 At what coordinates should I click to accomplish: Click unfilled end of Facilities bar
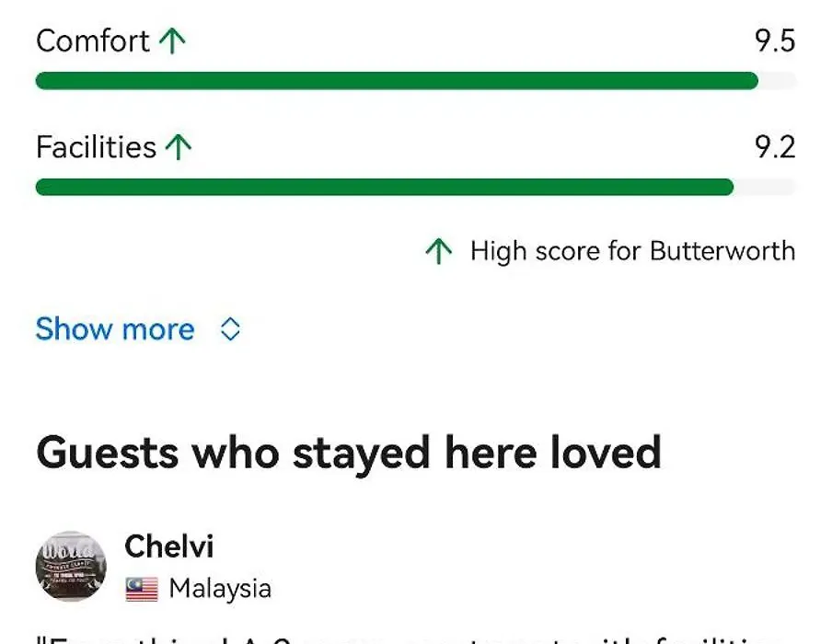pos(765,187)
